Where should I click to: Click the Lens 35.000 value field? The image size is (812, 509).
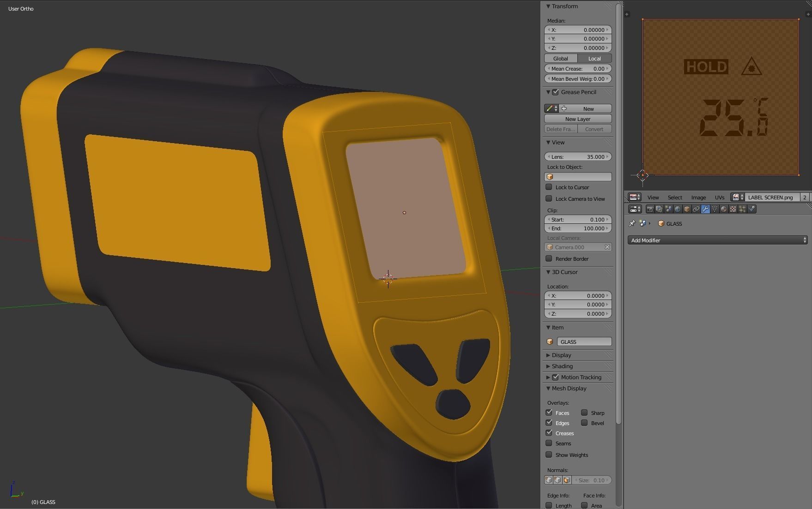pyautogui.click(x=578, y=156)
